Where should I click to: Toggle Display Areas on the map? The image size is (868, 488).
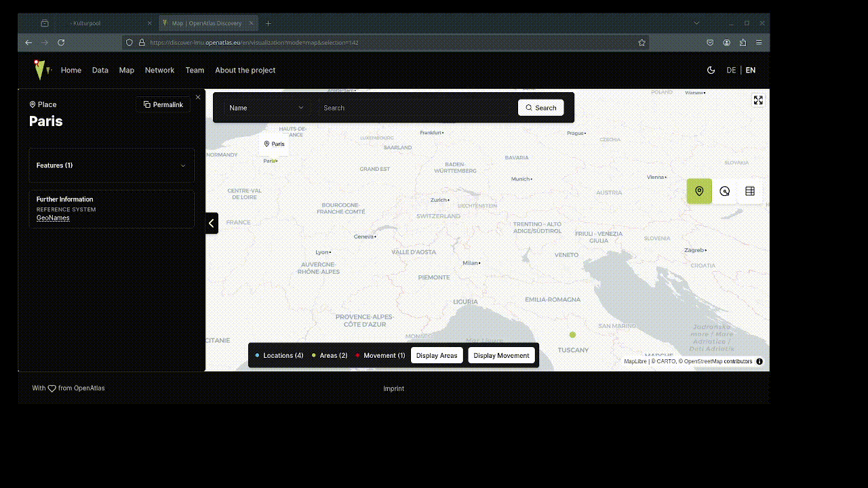437,355
